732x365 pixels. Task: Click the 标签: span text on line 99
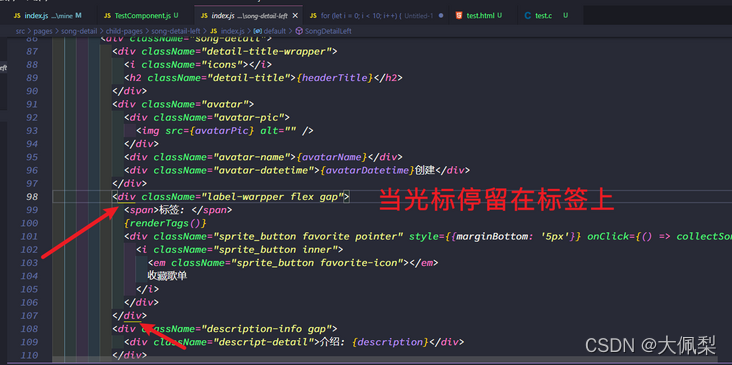pyautogui.click(x=173, y=211)
